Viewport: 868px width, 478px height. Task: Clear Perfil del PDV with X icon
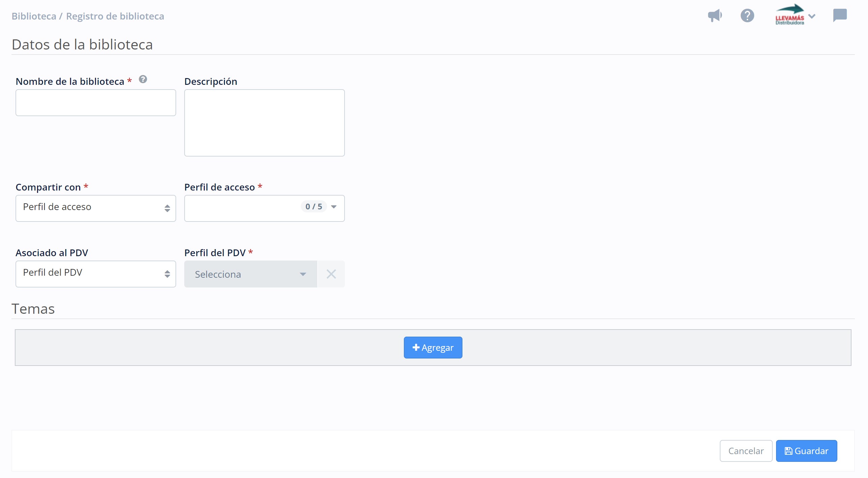(x=331, y=274)
